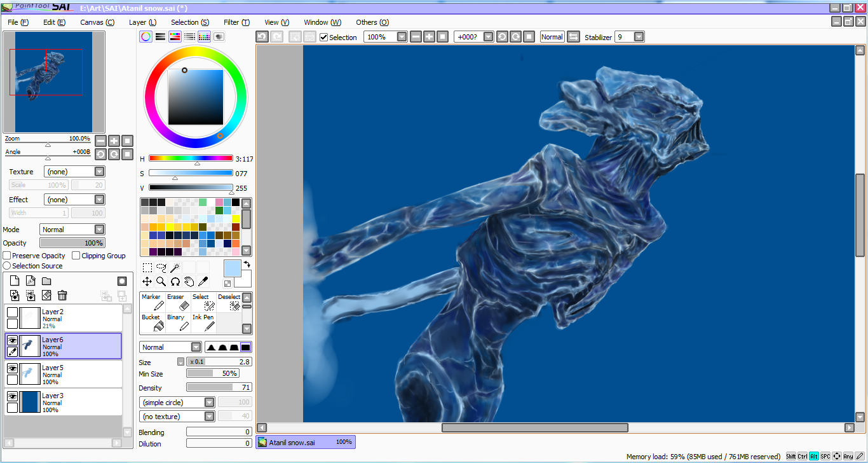
Task: Open the Filter menu
Action: coord(236,22)
